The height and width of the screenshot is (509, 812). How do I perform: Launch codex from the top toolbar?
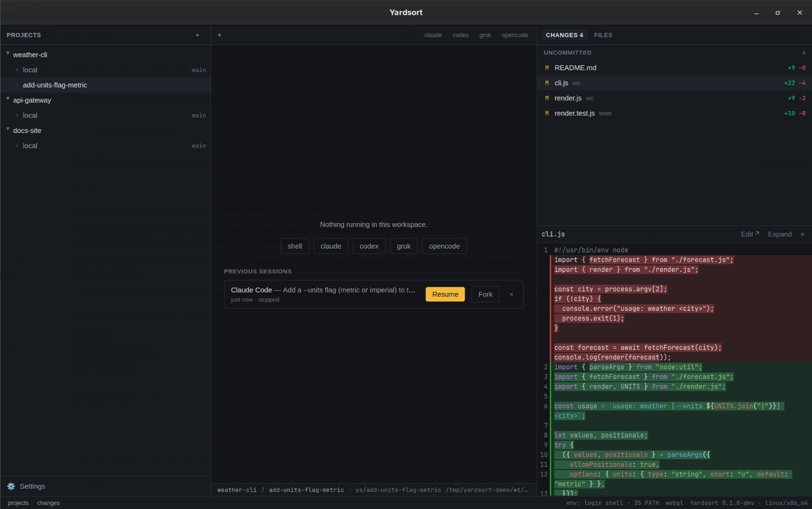461,35
